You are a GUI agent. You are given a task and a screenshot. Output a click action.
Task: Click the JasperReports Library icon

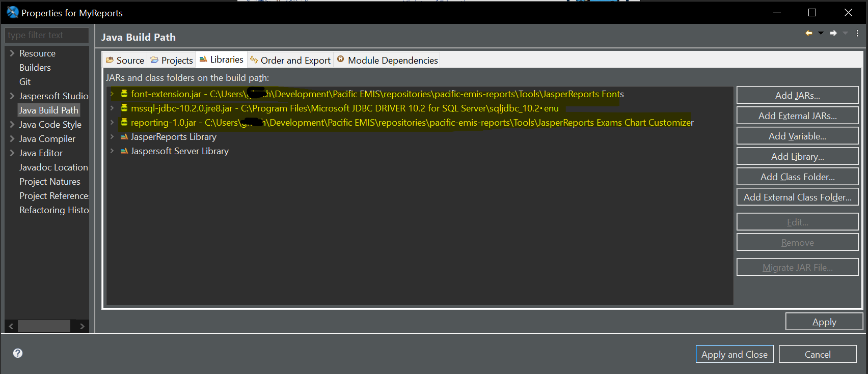[x=124, y=137]
